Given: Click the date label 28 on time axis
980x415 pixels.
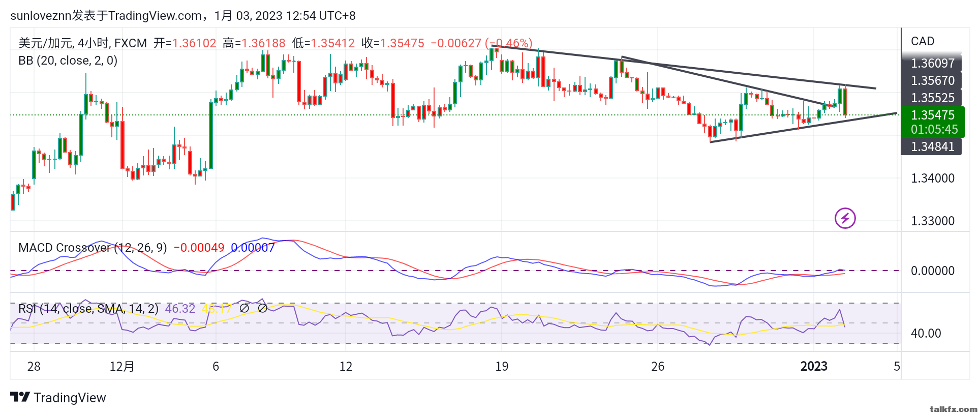Looking at the screenshot, I should click(34, 367).
